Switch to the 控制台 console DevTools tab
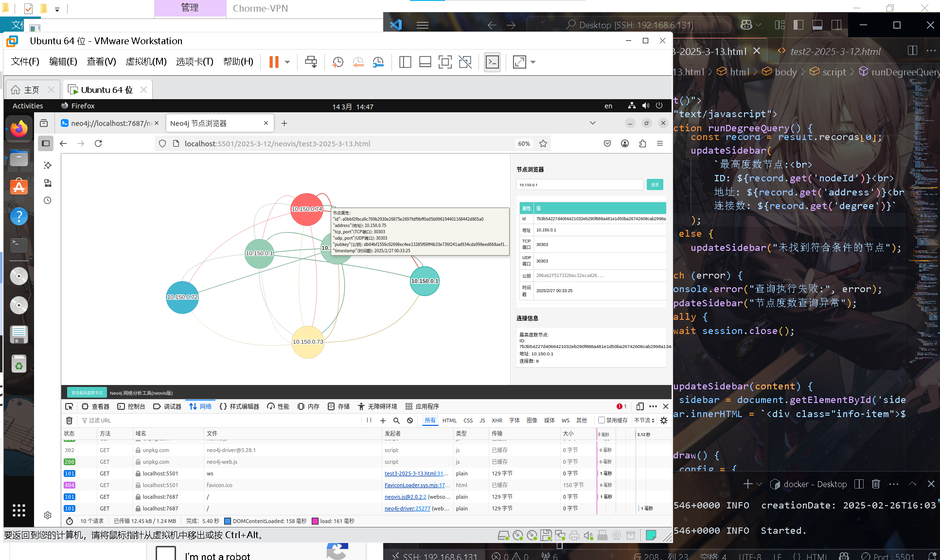This screenshot has height=560, width=940. pos(131,406)
